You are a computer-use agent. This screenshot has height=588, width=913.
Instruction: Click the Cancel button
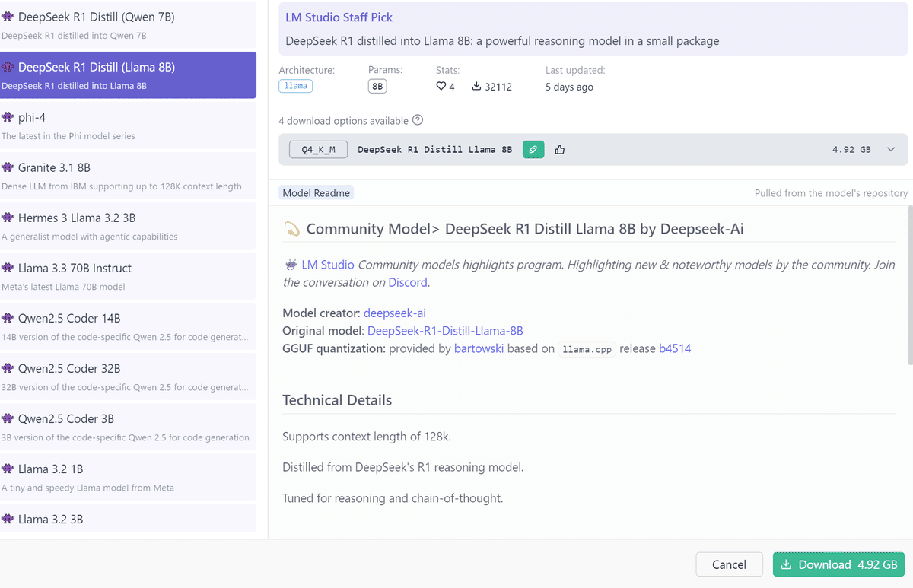tap(729, 564)
